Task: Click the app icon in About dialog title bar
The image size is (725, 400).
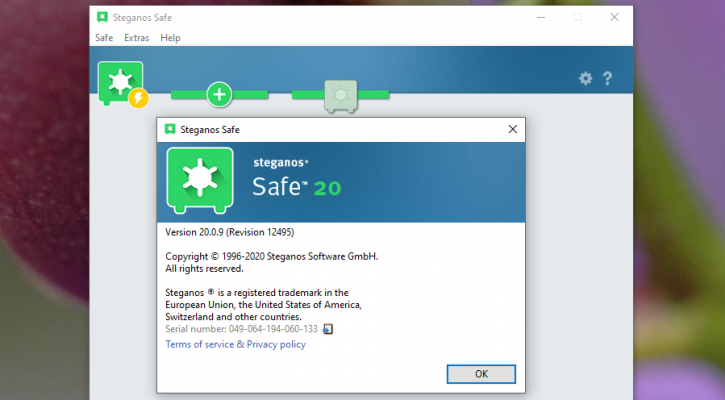Action: tap(170, 129)
